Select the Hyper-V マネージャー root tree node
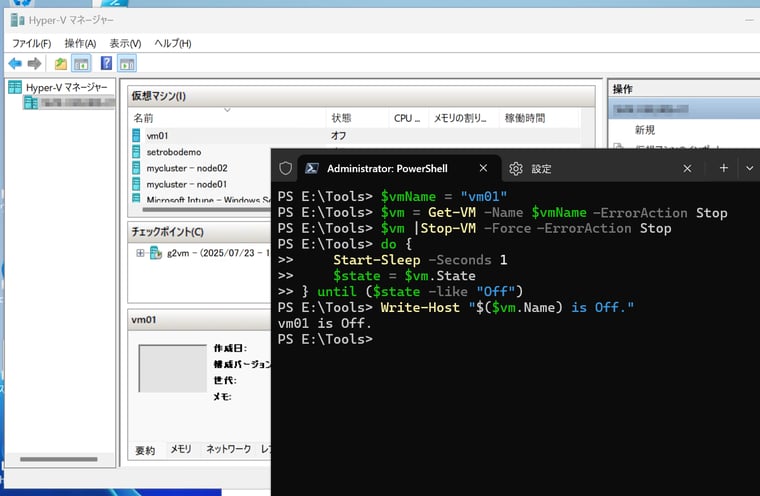Viewport: 760px width, 496px height. pos(66,87)
